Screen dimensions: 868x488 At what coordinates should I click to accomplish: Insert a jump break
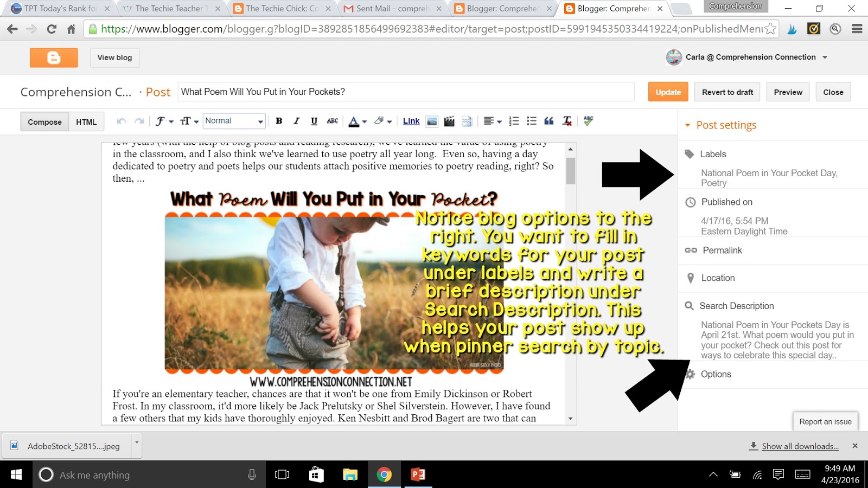pyautogui.click(x=467, y=121)
